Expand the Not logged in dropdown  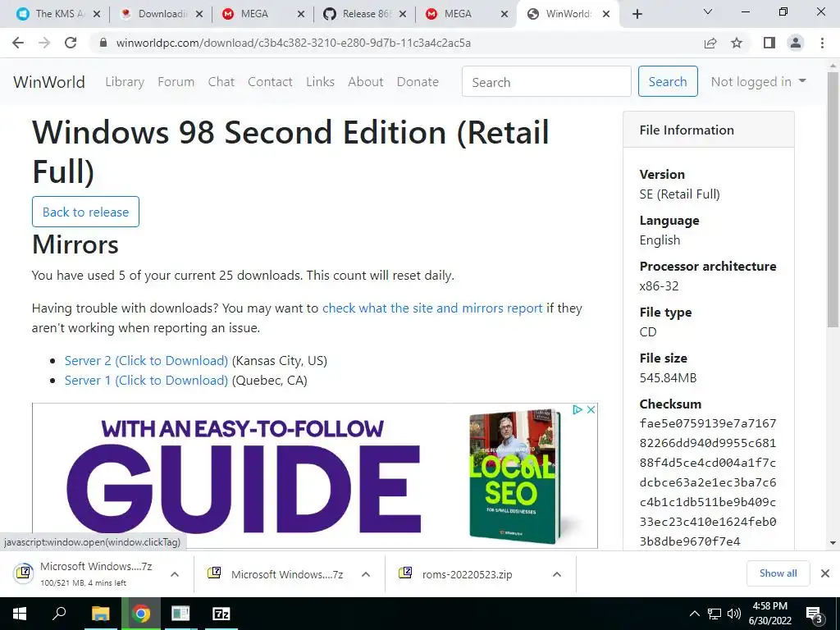[x=758, y=82]
